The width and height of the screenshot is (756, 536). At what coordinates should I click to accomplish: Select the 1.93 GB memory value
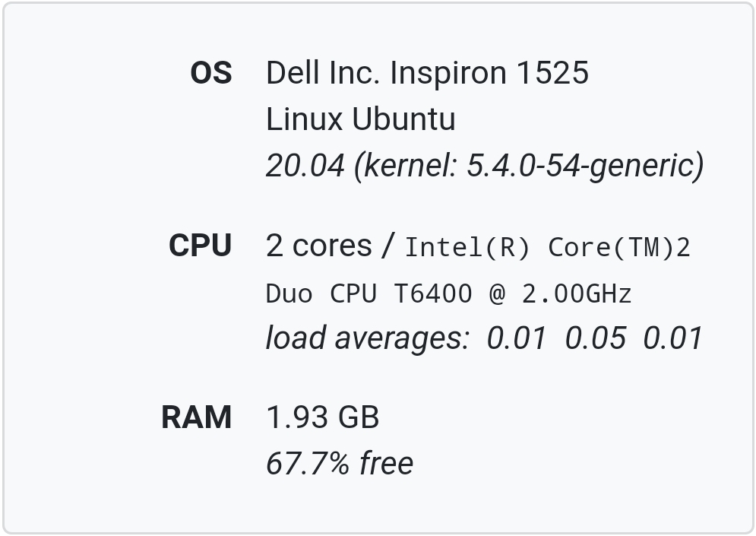click(x=322, y=418)
